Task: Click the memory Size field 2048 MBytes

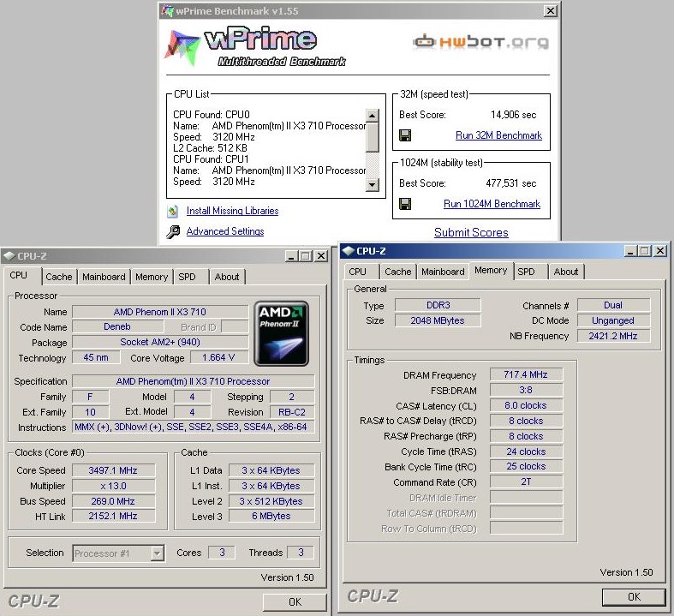Action: (438, 320)
